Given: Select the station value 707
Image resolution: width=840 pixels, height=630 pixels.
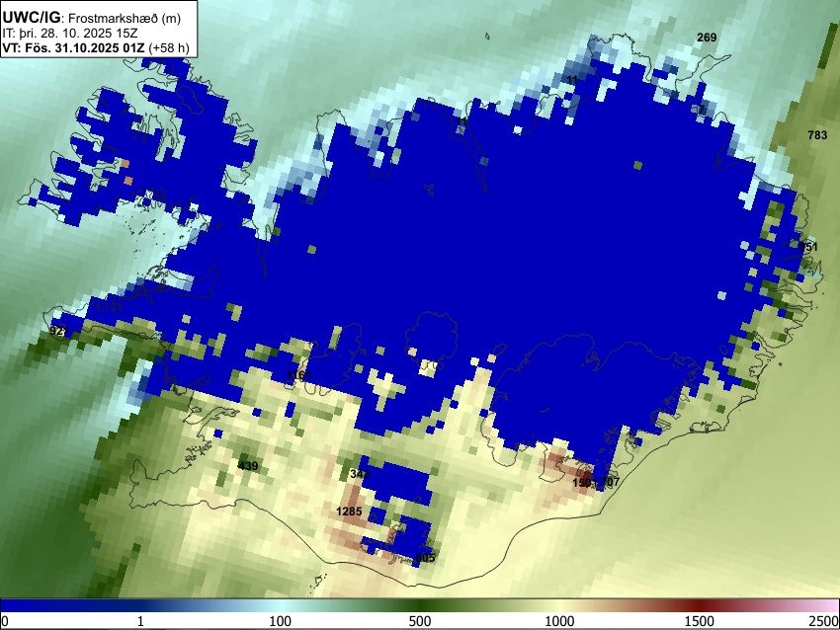Looking at the screenshot, I should [610, 482].
